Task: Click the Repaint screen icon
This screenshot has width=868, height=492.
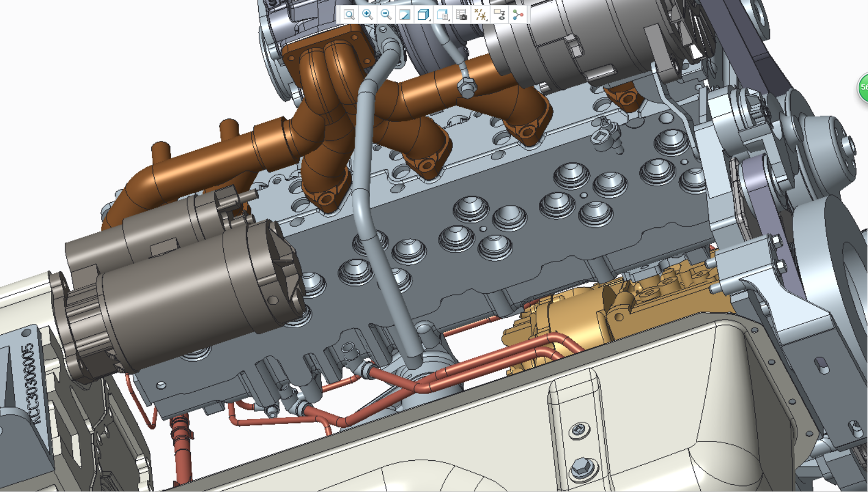Action: pyautogui.click(x=405, y=15)
